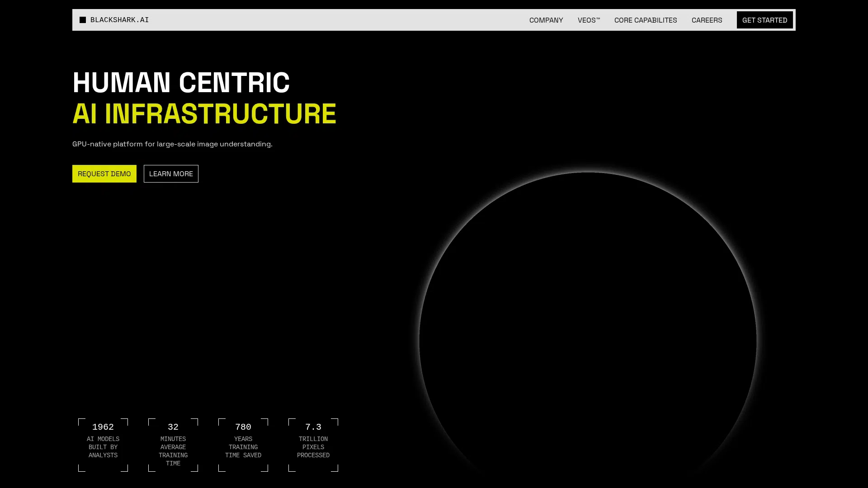Open the Careers navigation link

click(x=706, y=20)
